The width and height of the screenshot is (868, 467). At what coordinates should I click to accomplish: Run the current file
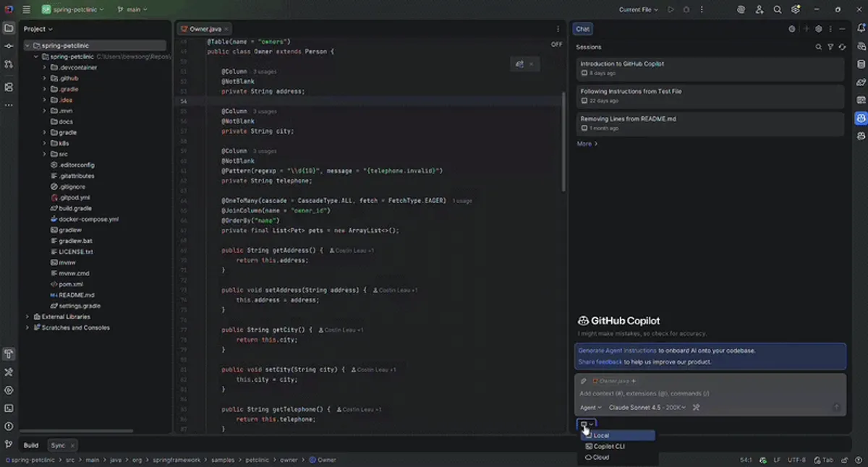coord(671,9)
